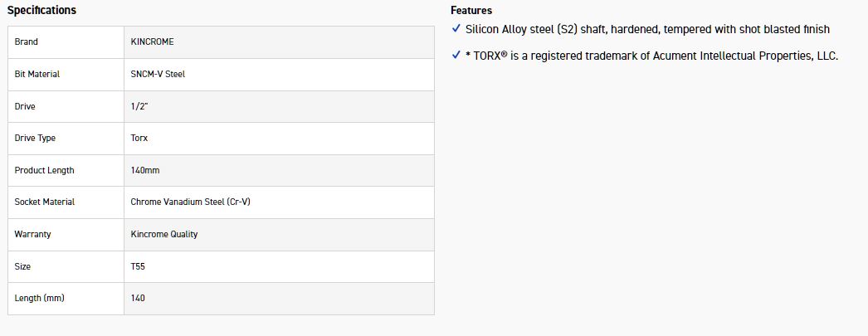Click the Kincrome Quality warranty value
Image resolution: width=868 pixels, height=336 pixels.
[x=164, y=234]
